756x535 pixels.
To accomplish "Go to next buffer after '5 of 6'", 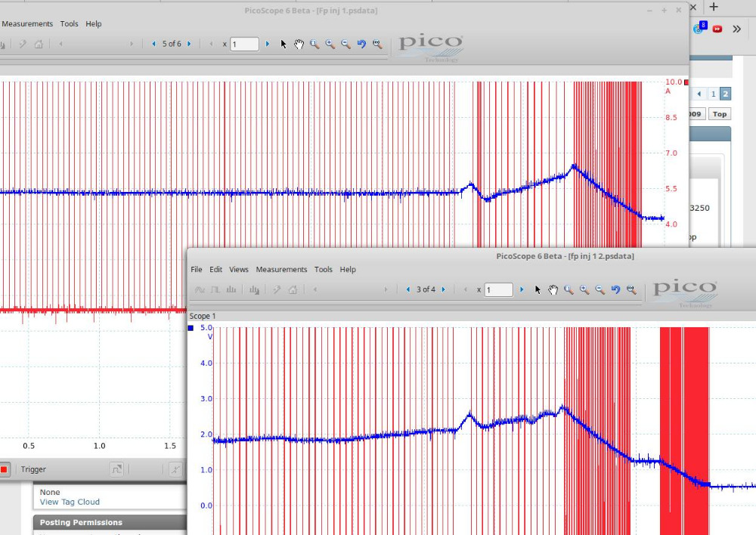I will [189, 45].
